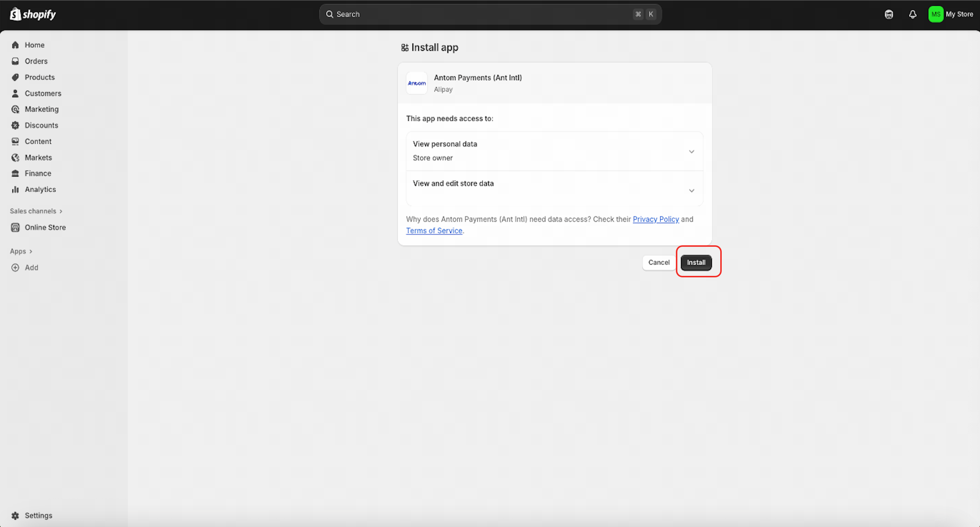Open the Home sidebar icon

[15, 45]
